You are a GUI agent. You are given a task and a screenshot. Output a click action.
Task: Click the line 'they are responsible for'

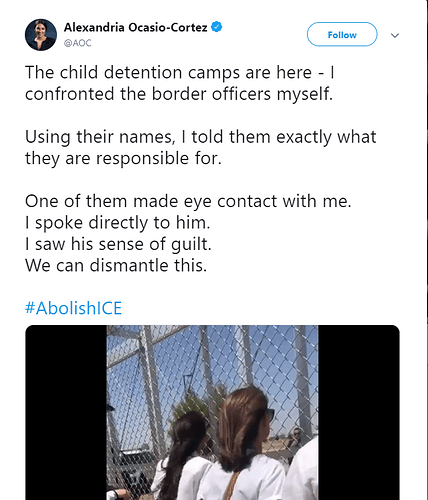pos(123,158)
